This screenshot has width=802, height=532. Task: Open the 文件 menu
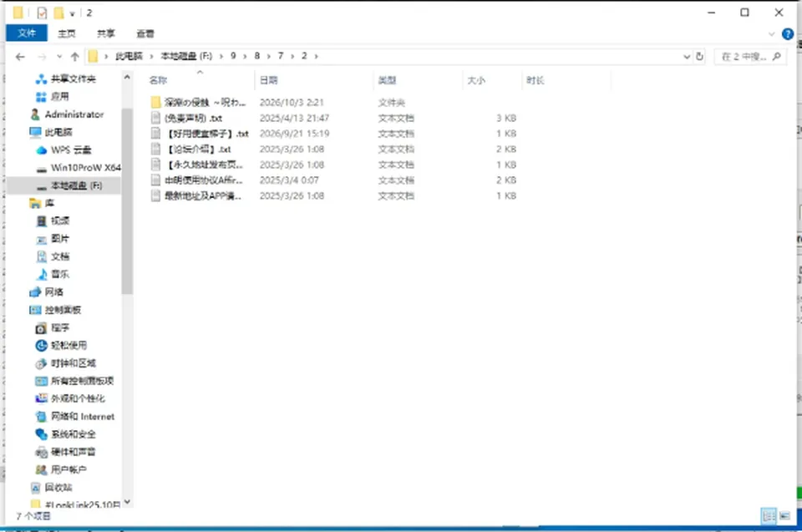point(27,33)
